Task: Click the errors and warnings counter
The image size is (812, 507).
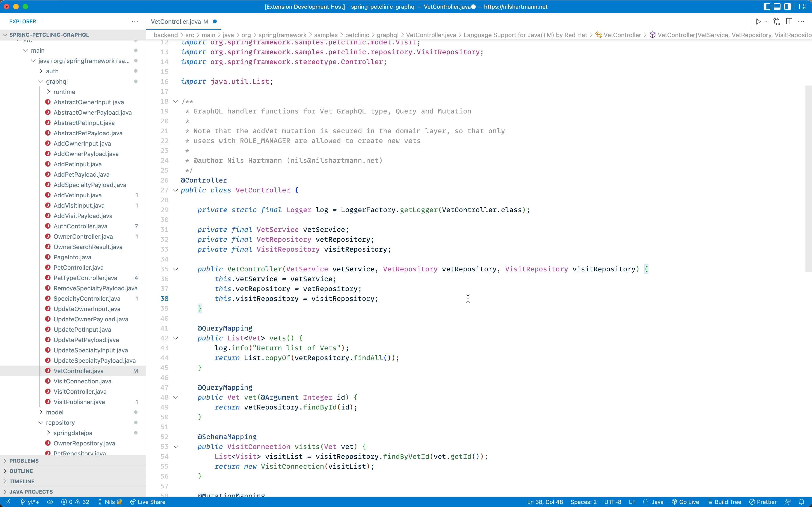Action: click(x=75, y=502)
